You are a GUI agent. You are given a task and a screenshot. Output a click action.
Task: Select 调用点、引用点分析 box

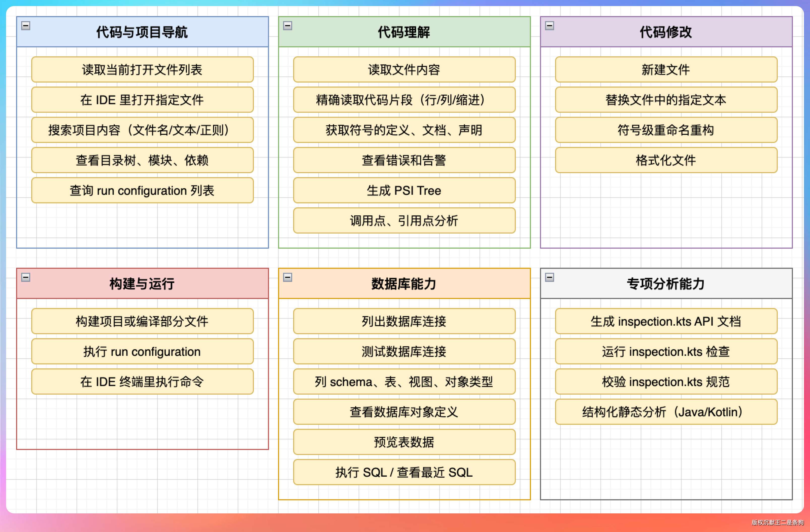pyautogui.click(x=404, y=220)
